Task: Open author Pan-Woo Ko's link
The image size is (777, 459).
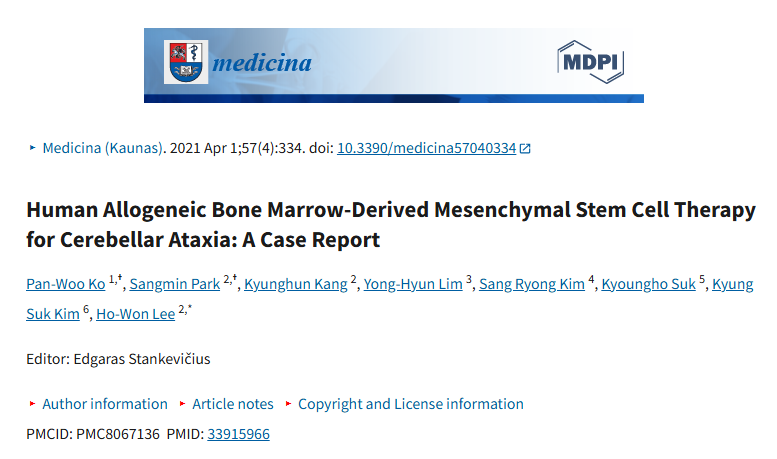Action: point(66,284)
